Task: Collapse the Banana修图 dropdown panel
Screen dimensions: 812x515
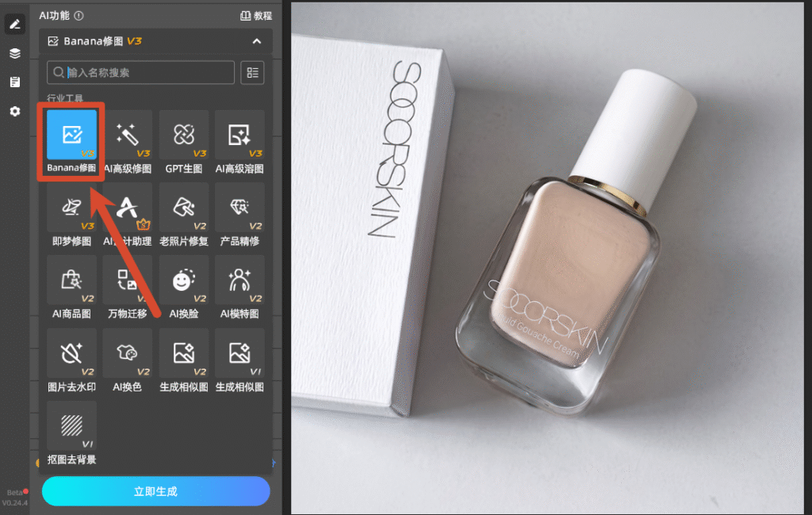Action: pos(257,41)
